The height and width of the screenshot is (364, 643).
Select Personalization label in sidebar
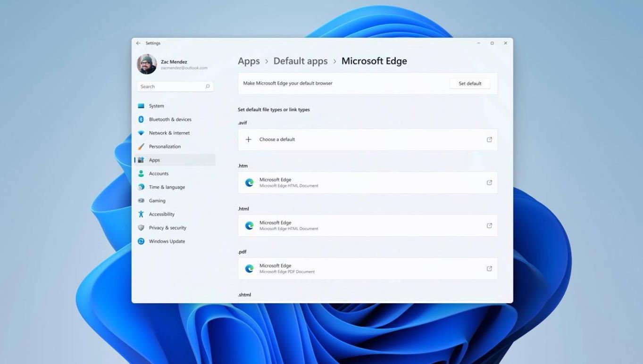pyautogui.click(x=165, y=147)
